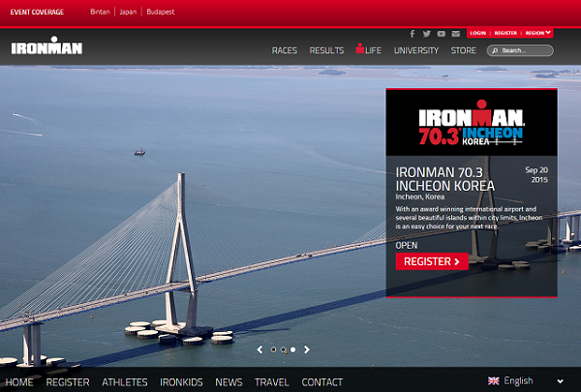
Task: Open TRAVEL in bottom nav
Action: (x=271, y=382)
